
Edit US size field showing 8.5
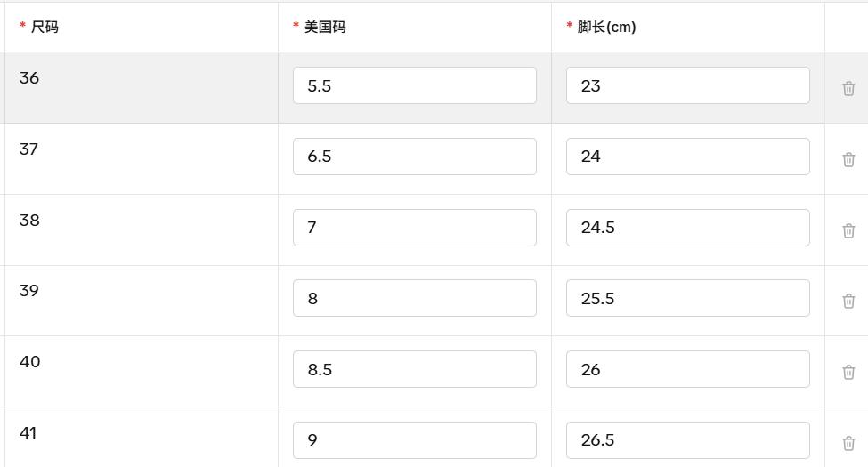click(414, 369)
